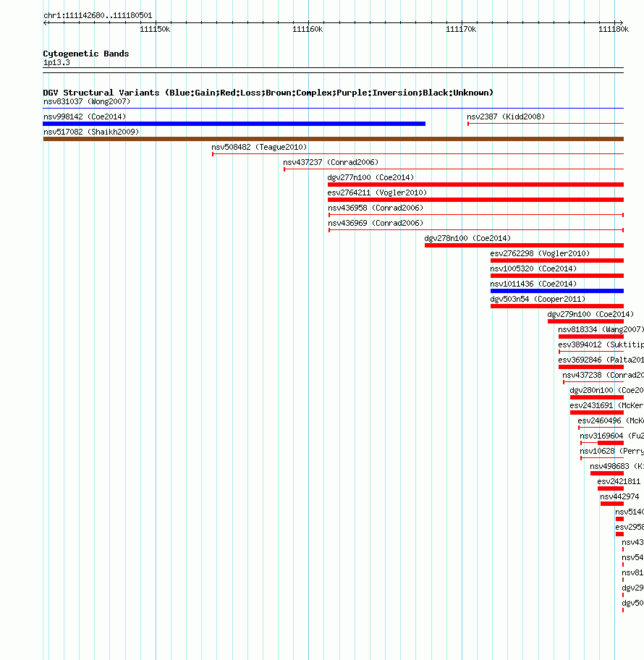
Task: Open the dgv278n100 (Coe2014) variant
Action: click(467, 238)
